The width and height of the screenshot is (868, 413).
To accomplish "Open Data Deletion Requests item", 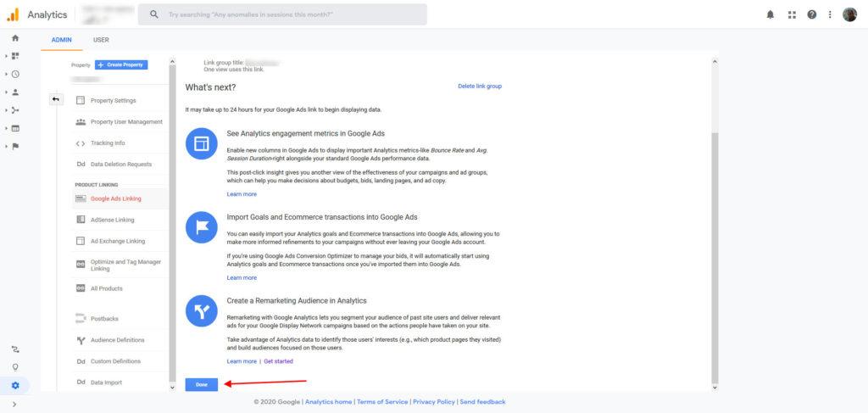I will pyautogui.click(x=120, y=165).
